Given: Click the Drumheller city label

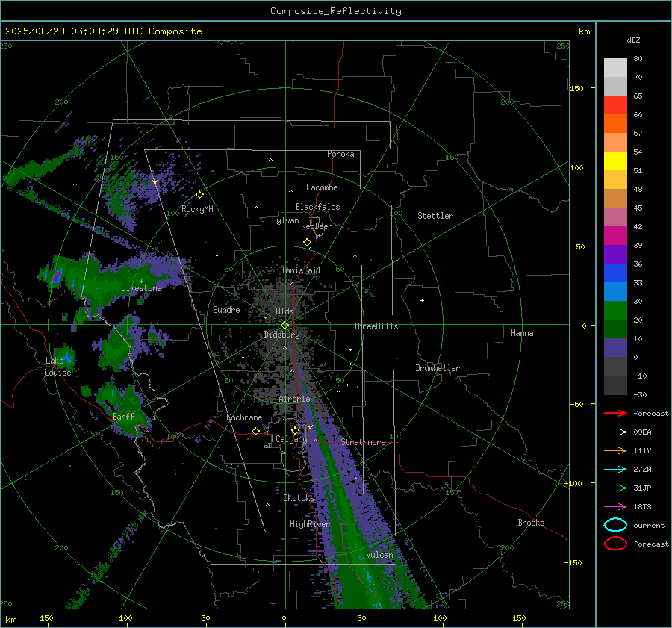Looking at the screenshot, I should 438,368.
